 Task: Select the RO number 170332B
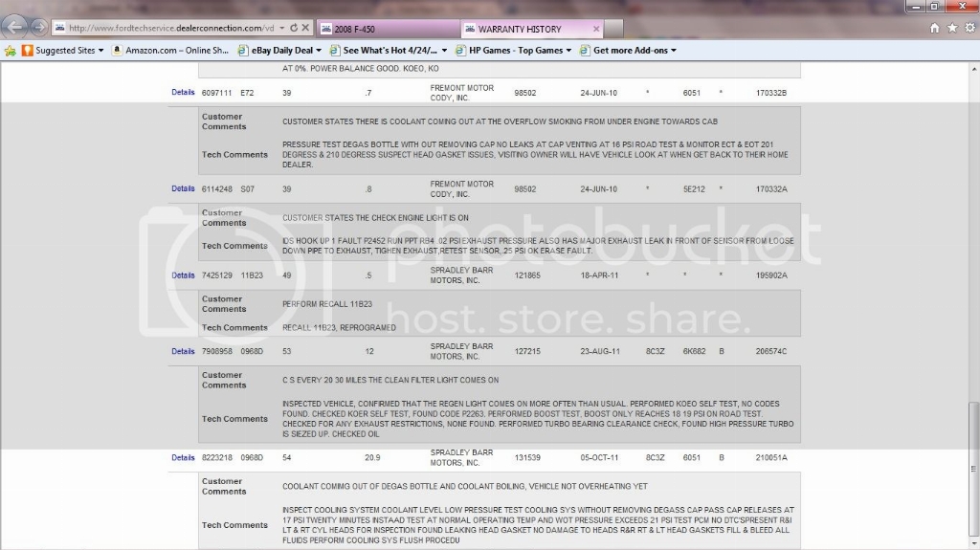(771, 93)
